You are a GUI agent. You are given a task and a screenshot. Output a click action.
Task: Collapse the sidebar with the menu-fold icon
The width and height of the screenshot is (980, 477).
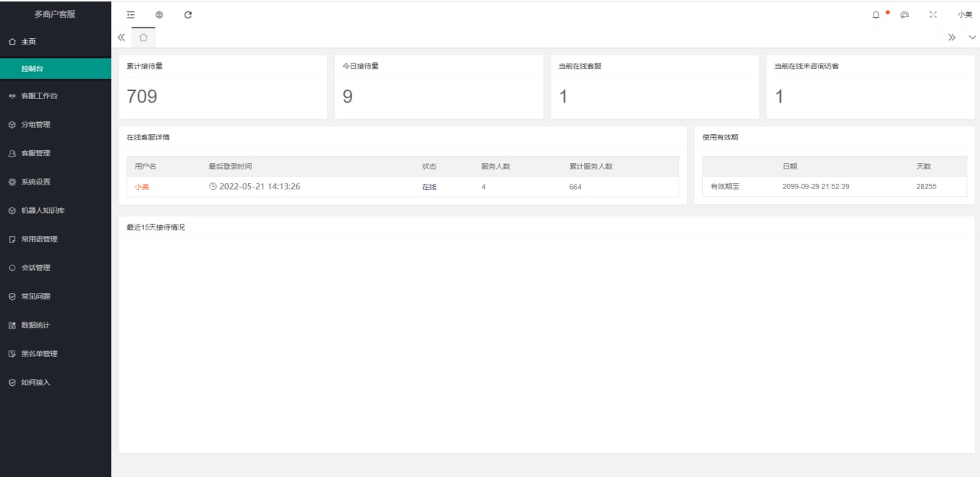pos(130,15)
